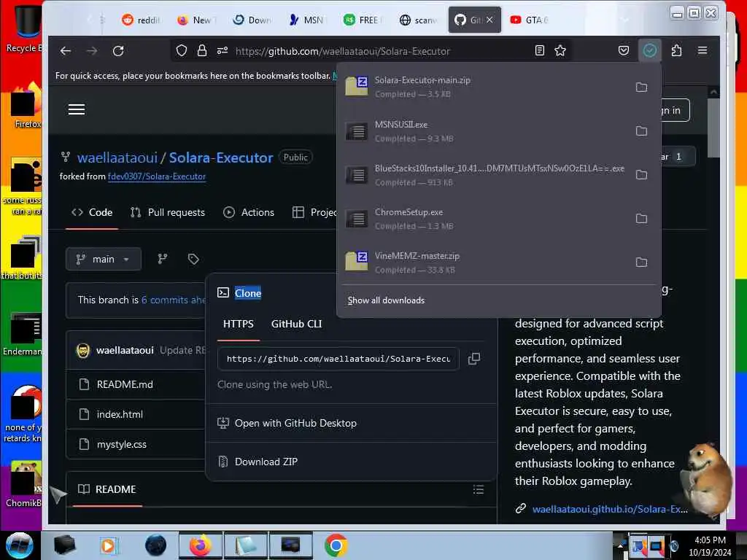Open mystyle.css file
This screenshot has width=747, height=560.
coord(122,444)
